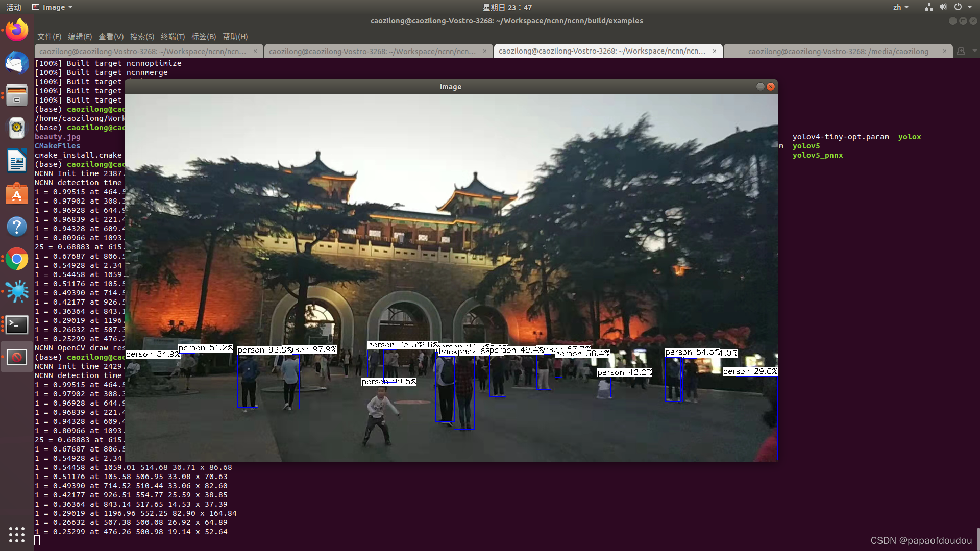Image resolution: width=980 pixels, height=551 pixels.
Task: Open the Files manager dock icon
Action: (x=17, y=95)
